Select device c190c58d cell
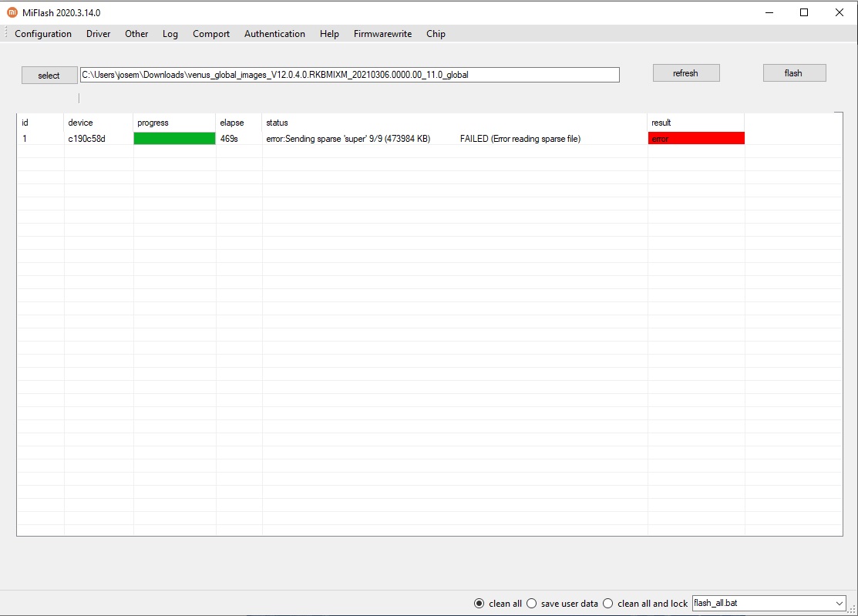 [86, 139]
